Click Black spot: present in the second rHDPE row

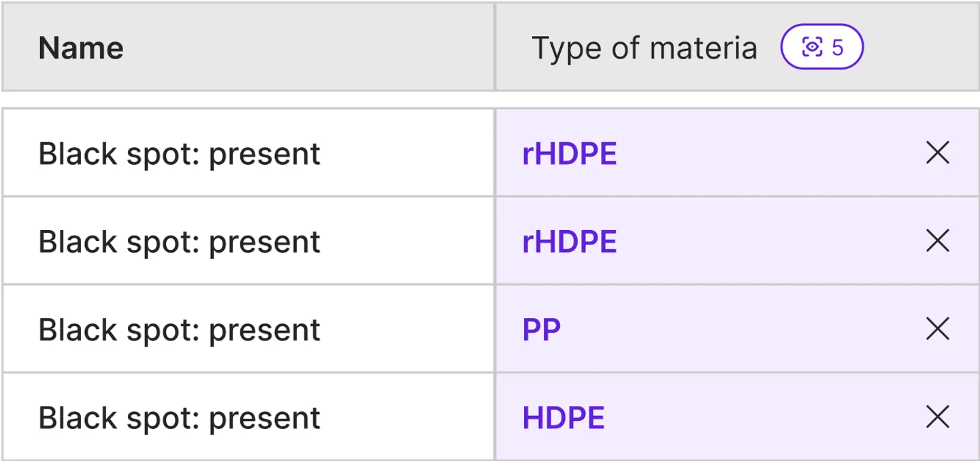179,242
